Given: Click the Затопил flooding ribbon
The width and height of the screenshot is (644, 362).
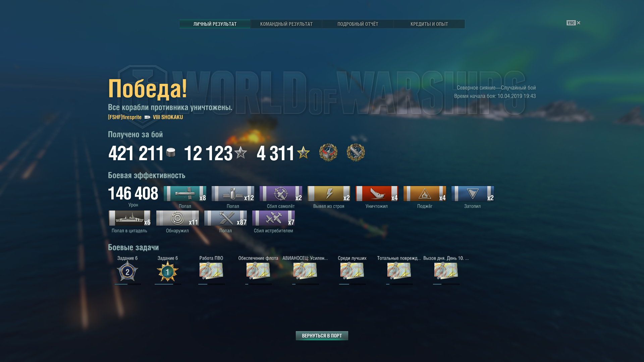Looking at the screenshot, I should click(x=473, y=194).
